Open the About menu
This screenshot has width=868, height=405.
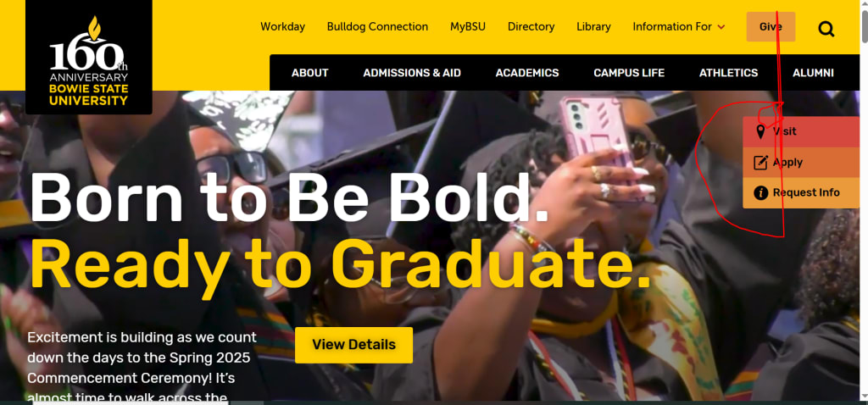point(310,73)
